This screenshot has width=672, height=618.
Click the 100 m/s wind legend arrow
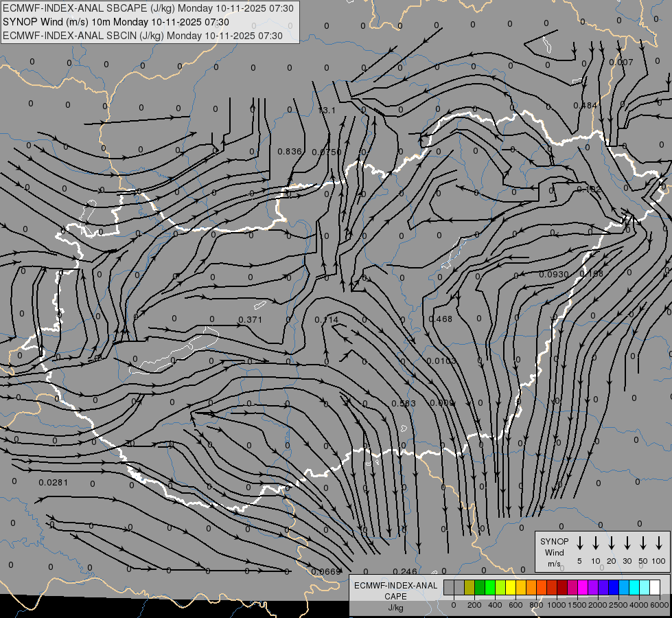click(659, 542)
